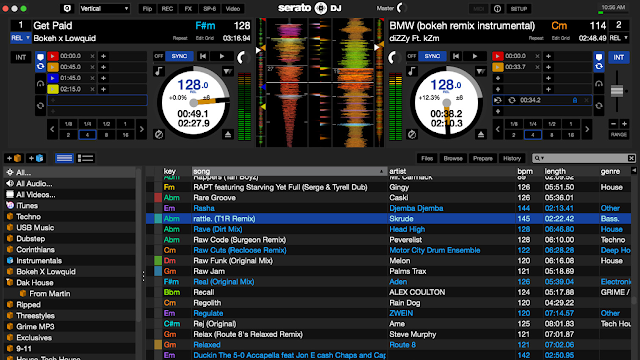Toggle keylock music note on deck 1
Viewport: 640px width, 360px height.
pyautogui.click(x=158, y=71)
